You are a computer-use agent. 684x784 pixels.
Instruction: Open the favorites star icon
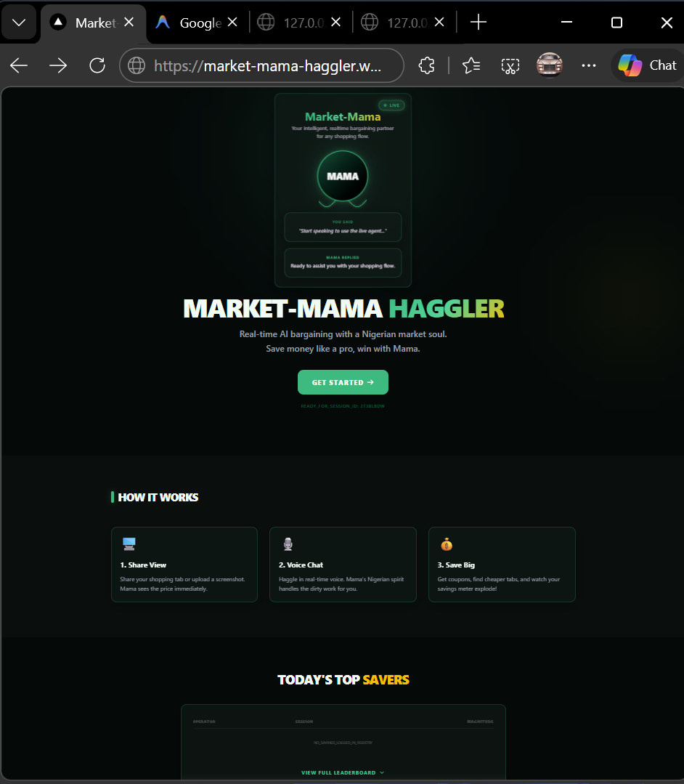[x=471, y=65]
